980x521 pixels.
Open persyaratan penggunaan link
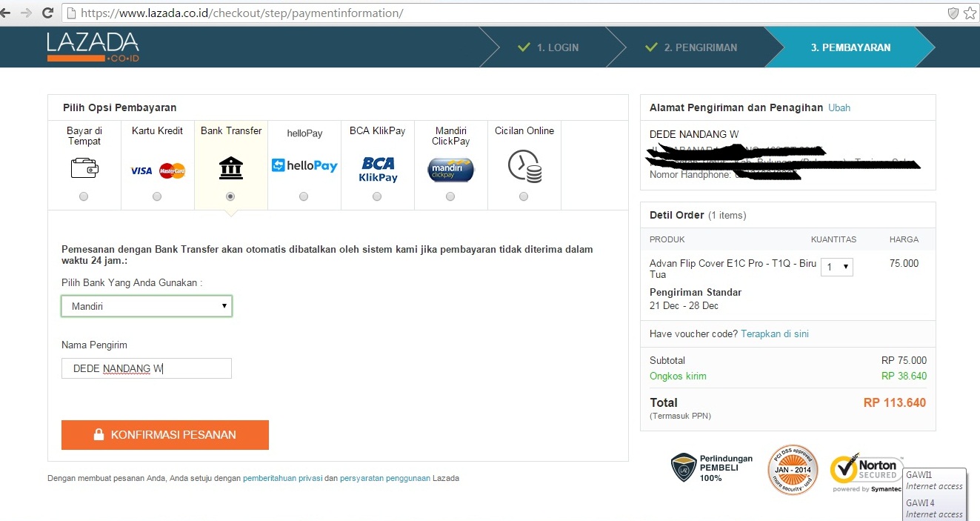coord(385,478)
